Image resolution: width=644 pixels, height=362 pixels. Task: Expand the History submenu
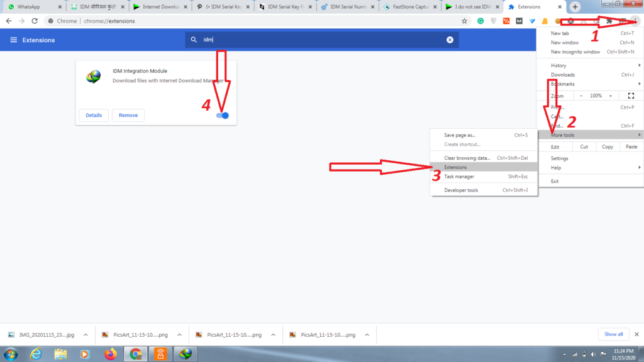coord(590,65)
